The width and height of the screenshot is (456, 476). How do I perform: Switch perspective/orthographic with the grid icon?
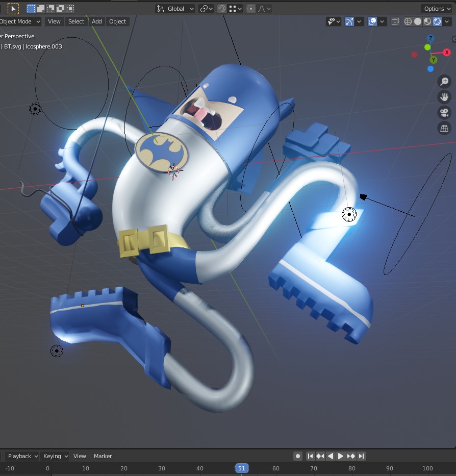pos(444,129)
